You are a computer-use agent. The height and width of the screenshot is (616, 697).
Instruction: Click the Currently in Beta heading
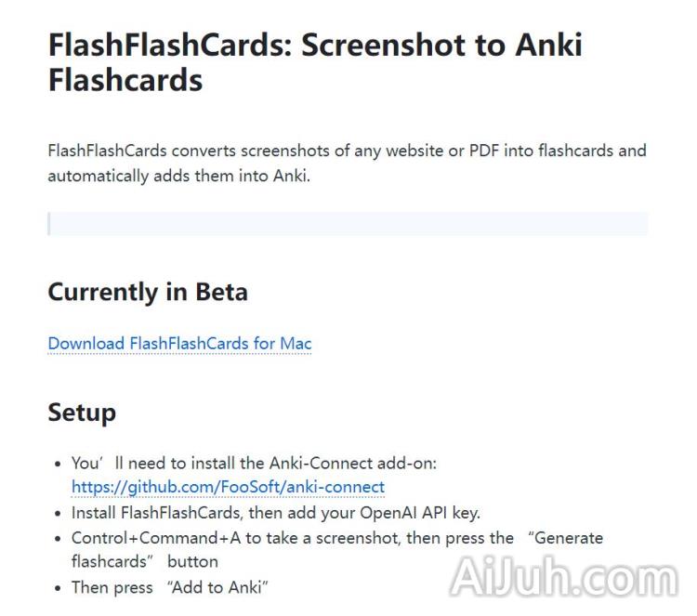point(148,292)
